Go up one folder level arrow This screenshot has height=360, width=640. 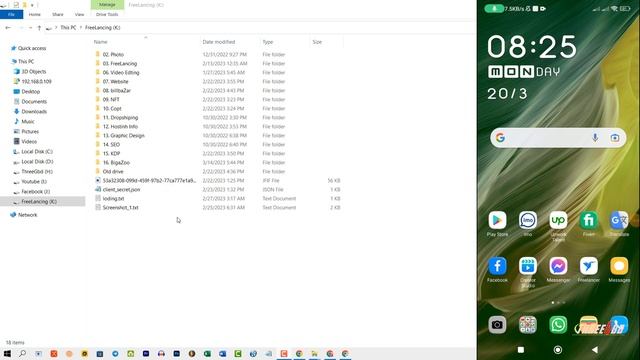click(39, 27)
